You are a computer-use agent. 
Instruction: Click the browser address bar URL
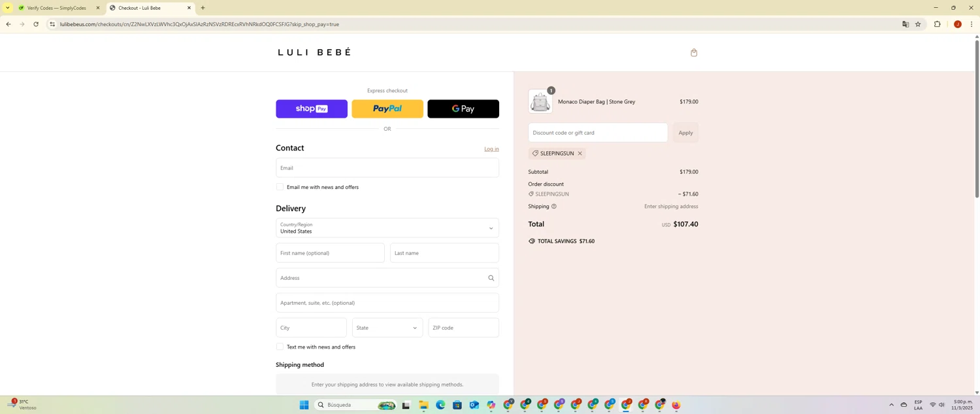tap(199, 24)
